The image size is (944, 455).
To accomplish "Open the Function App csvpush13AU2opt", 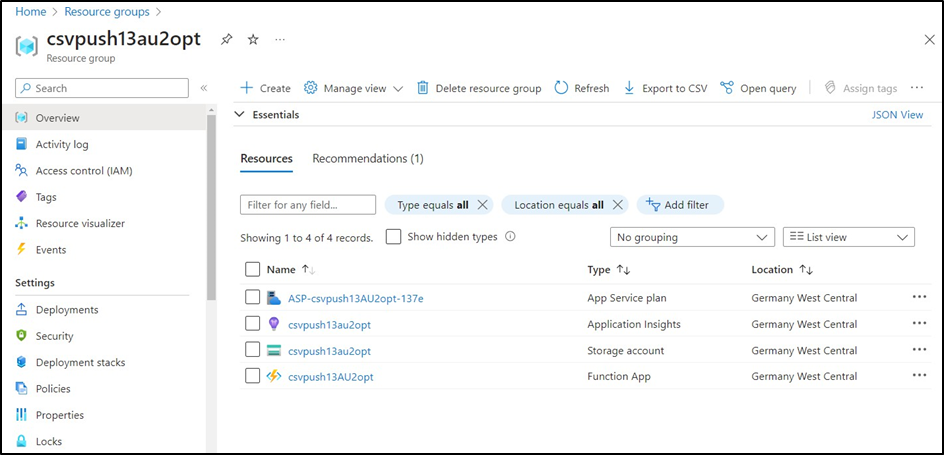I will pyautogui.click(x=330, y=377).
